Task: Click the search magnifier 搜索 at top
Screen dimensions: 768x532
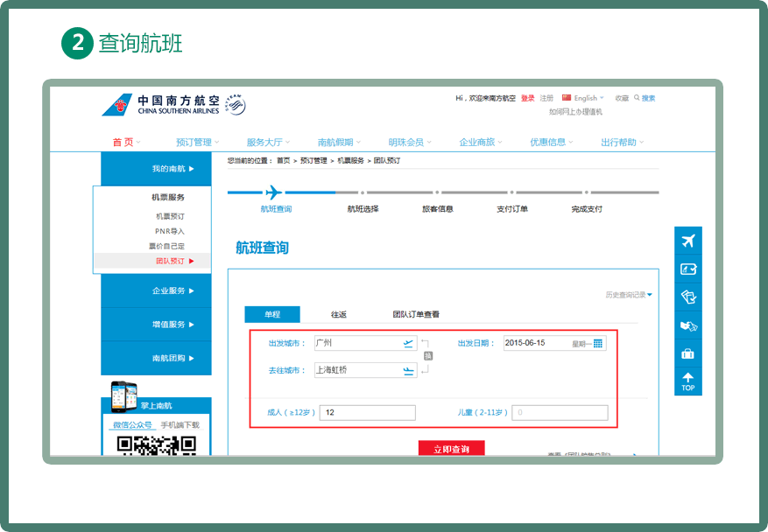Action: click(x=645, y=98)
